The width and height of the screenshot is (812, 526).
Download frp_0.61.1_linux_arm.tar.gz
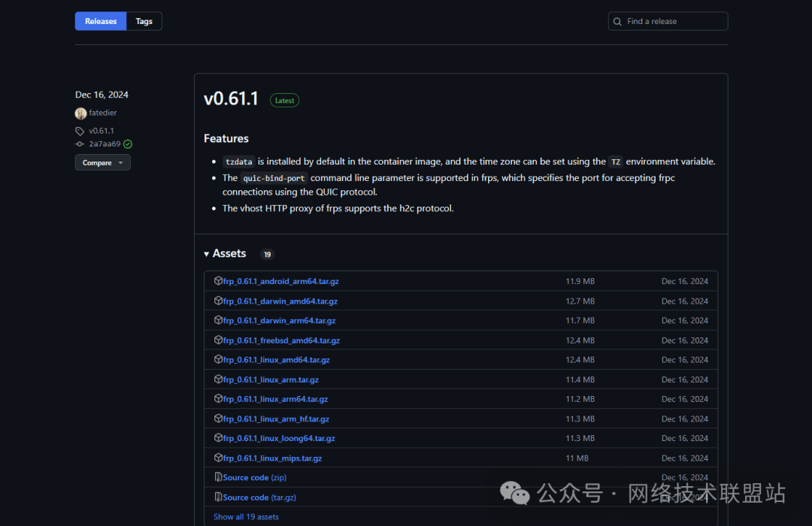click(271, 379)
